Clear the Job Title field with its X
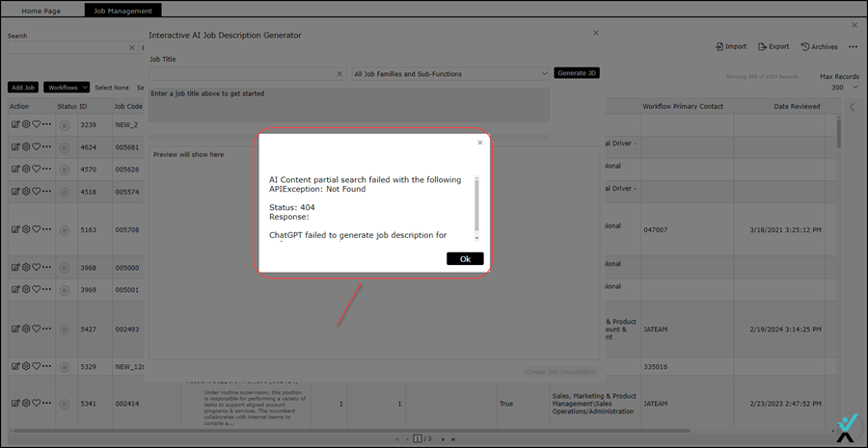This screenshot has height=448, width=868. (339, 73)
